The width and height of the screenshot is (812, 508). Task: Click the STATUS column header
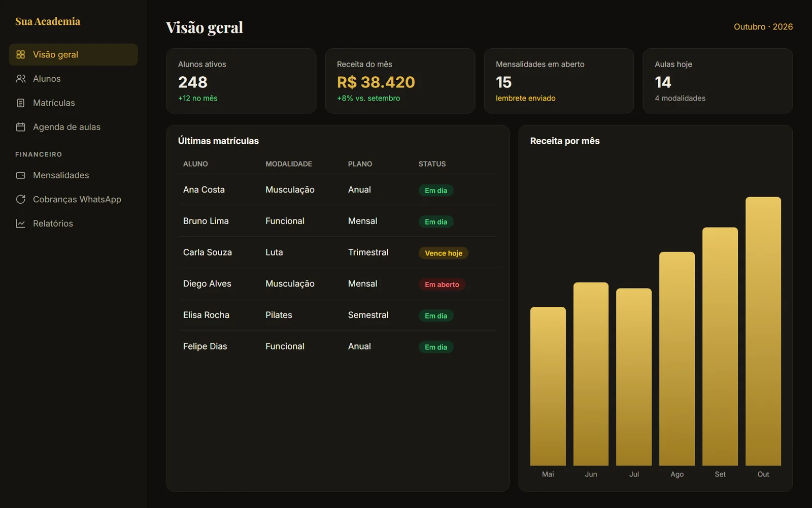pos(432,164)
